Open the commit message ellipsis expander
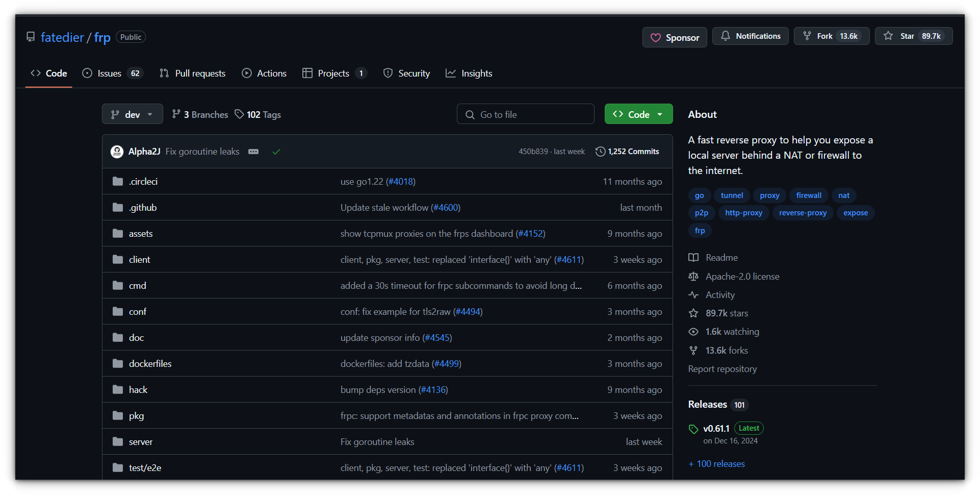 click(253, 152)
